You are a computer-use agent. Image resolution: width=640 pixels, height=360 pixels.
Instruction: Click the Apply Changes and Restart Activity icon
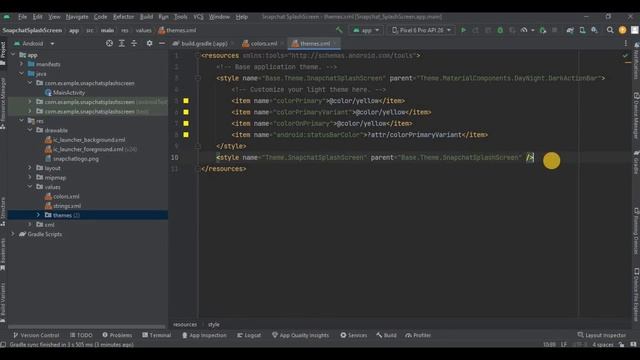click(x=476, y=30)
